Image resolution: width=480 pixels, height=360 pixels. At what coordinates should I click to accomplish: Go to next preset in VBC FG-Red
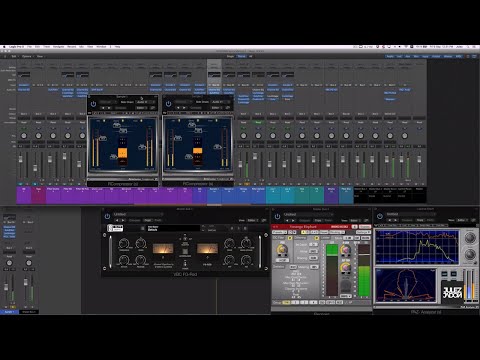tap(123, 220)
